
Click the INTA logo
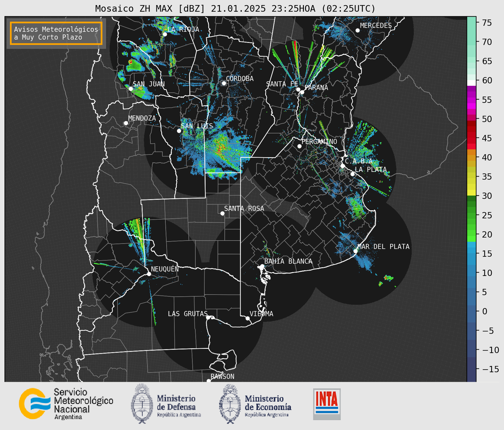click(x=327, y=404)
